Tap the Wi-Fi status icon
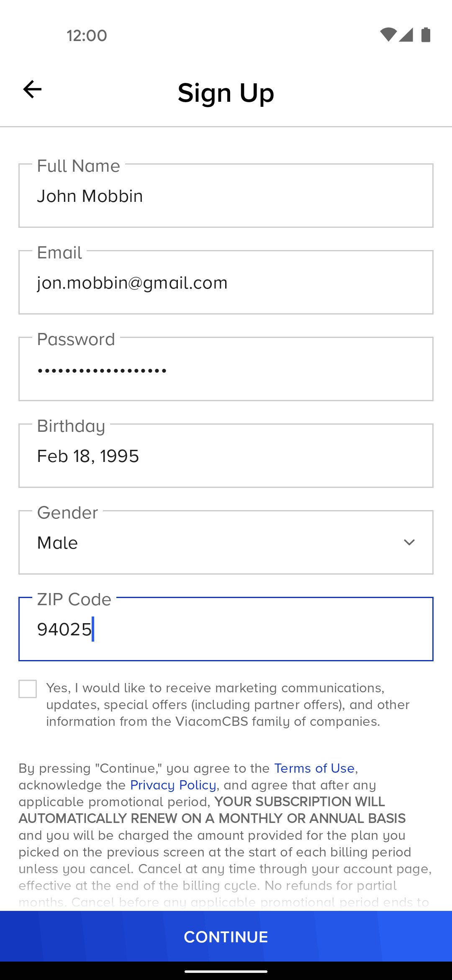 (388, 35)
